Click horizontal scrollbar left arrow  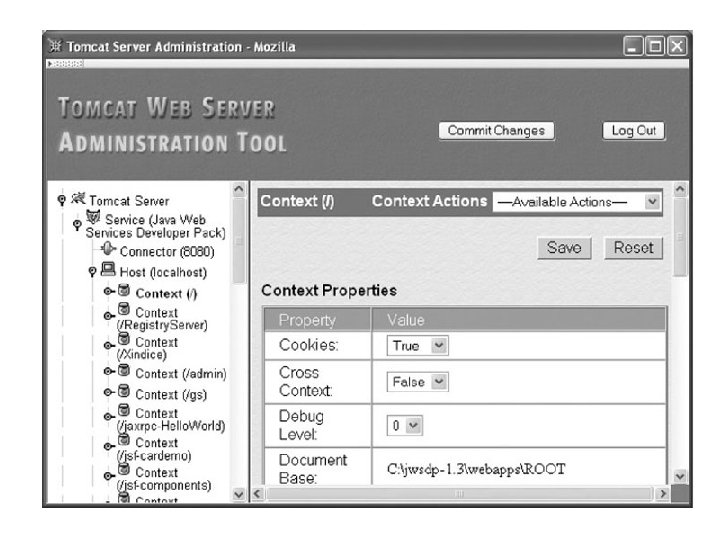[x=257, y=494]
